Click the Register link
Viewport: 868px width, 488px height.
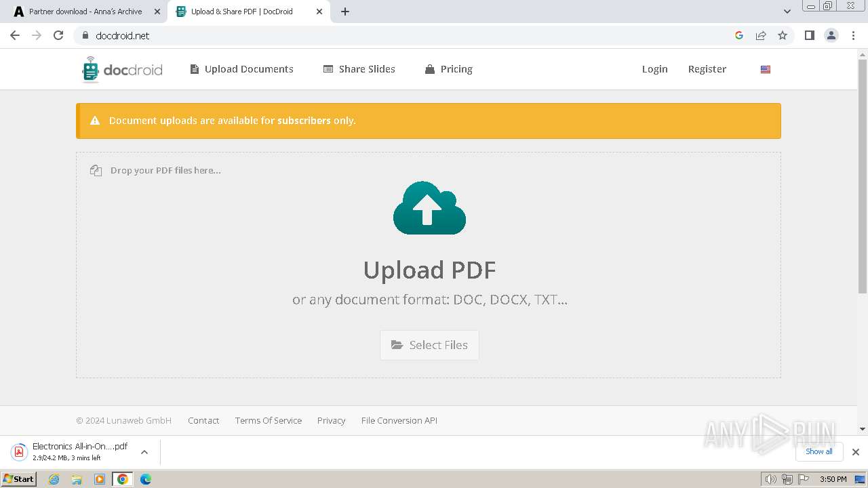tap(707, 69)
